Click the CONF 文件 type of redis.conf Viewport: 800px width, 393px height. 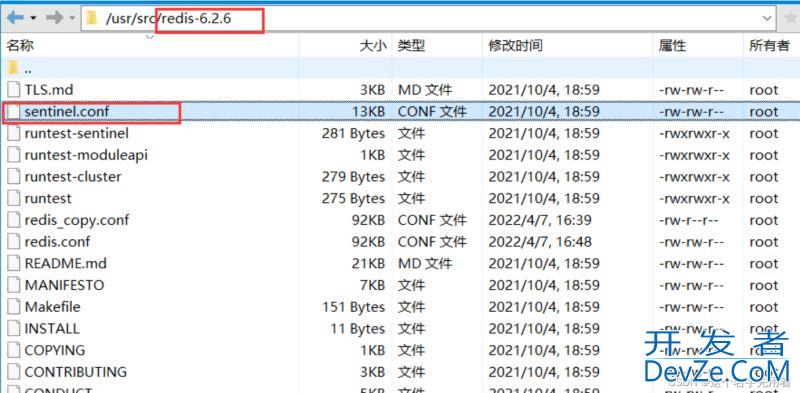pos(432,241)
